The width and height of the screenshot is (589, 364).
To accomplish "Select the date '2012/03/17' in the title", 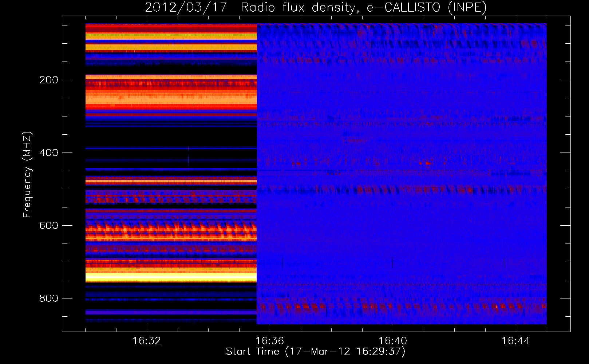I will (186, 7).
